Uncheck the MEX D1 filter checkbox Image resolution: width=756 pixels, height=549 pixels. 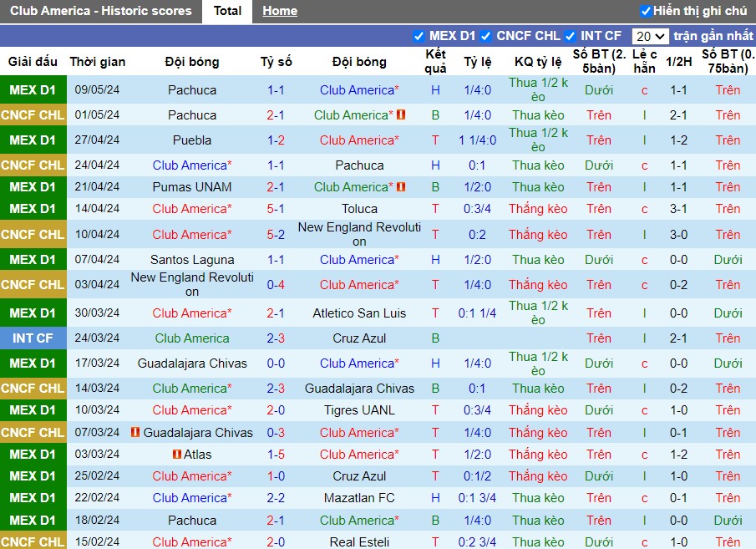point(419,36)
